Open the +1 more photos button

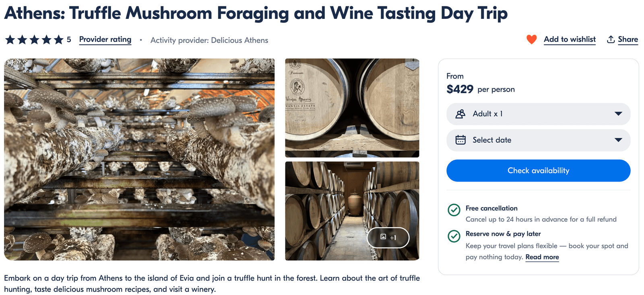(388, 238)
